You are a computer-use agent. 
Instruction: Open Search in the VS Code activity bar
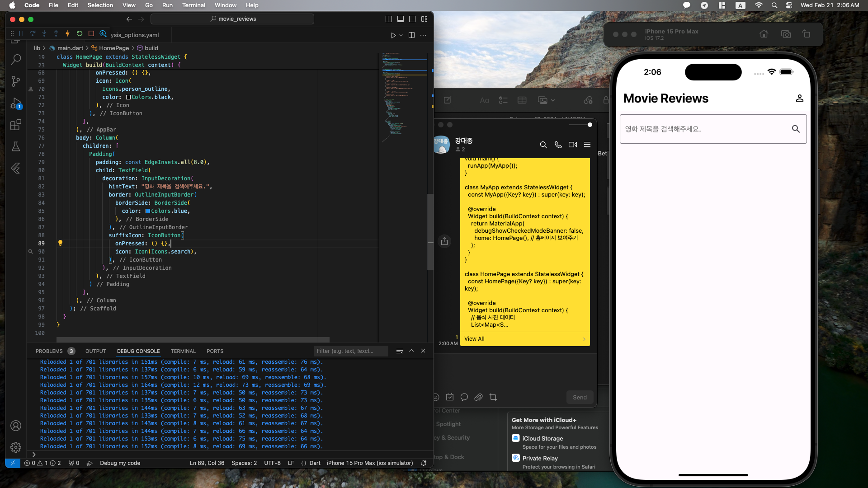coord(16,59)
